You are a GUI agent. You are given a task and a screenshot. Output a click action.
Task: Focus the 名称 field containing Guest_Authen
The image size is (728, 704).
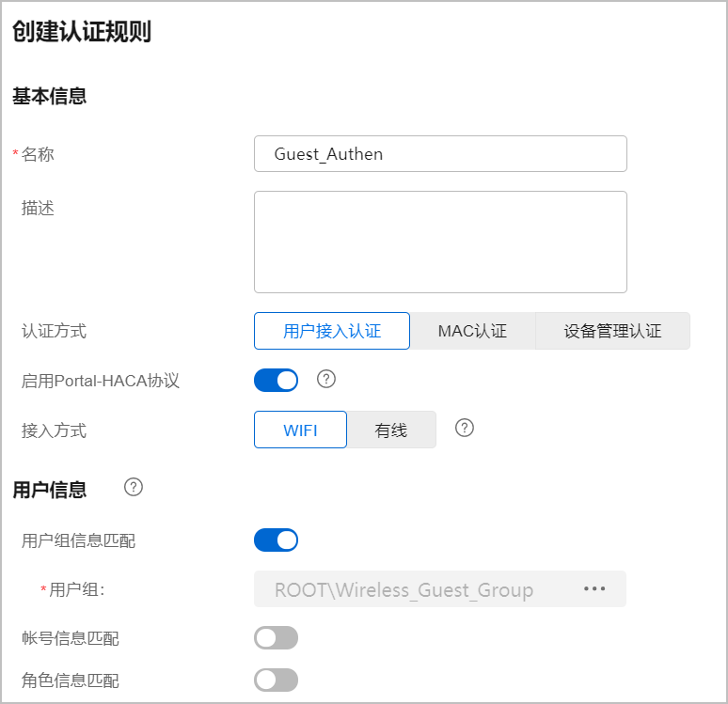pos(440,153)
